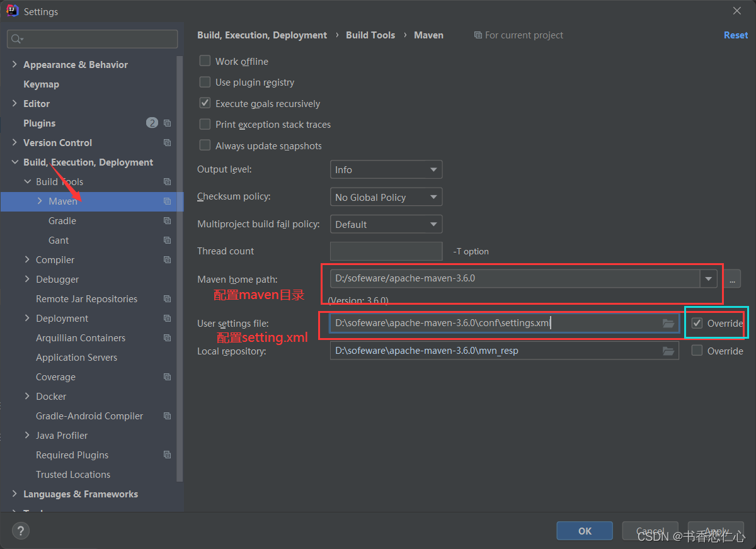Open Multiproject build fail policy dropdown

(x=386, y=224)
